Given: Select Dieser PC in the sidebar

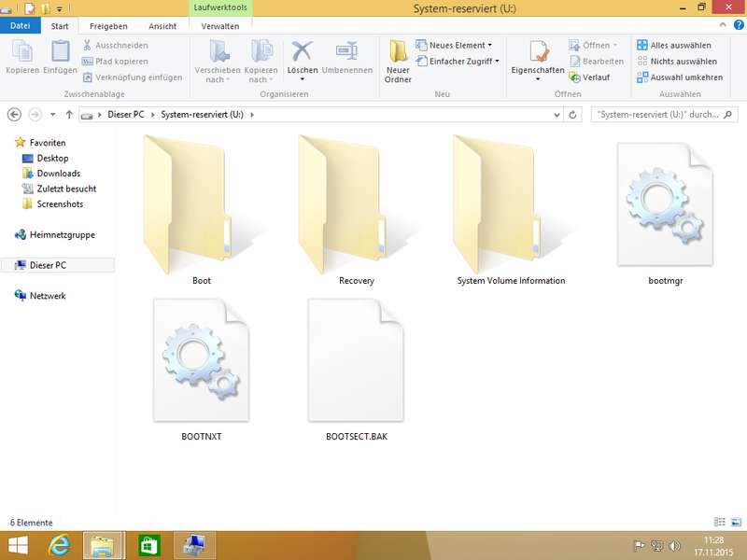Looking at the screenshot, I should point(48,265).
